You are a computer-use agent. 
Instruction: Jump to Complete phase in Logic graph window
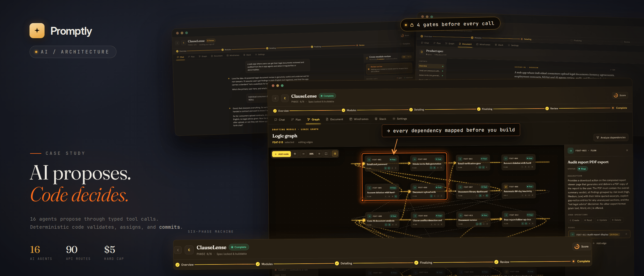619,108
